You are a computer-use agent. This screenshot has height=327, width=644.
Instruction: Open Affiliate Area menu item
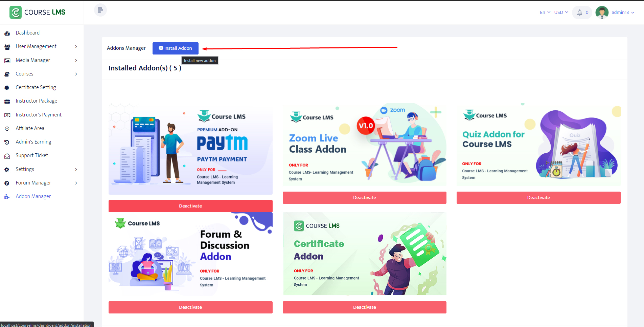[x=30, y=128]
